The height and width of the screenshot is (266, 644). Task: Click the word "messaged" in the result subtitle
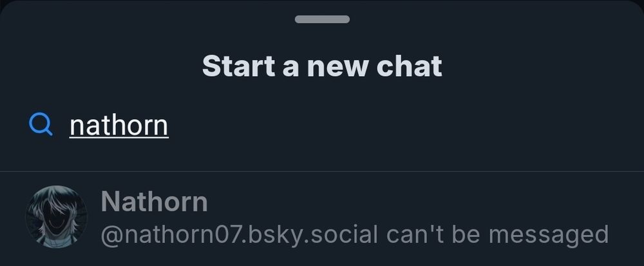point(549,235)
